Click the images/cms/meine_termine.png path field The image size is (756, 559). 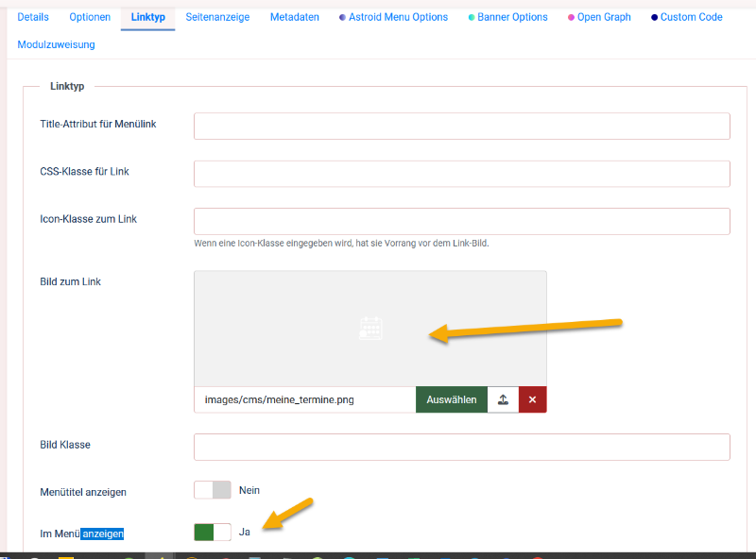[x=304, y=399]
